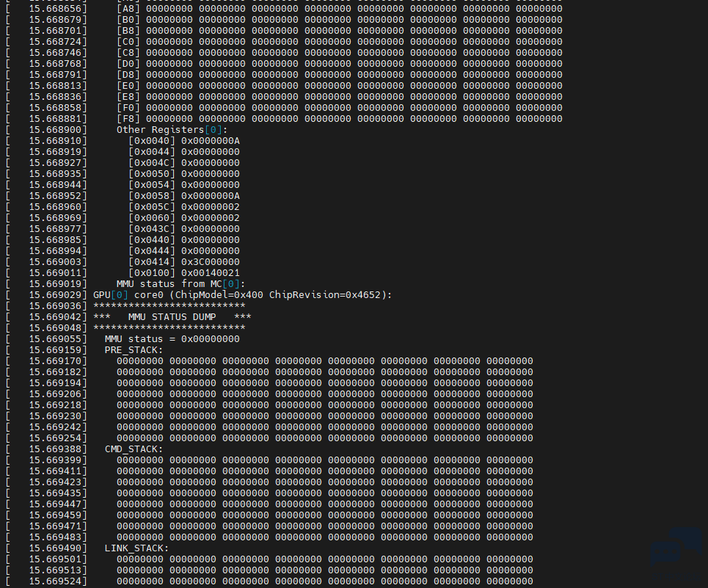Click the [B0] row label

(x=128, y=20)
